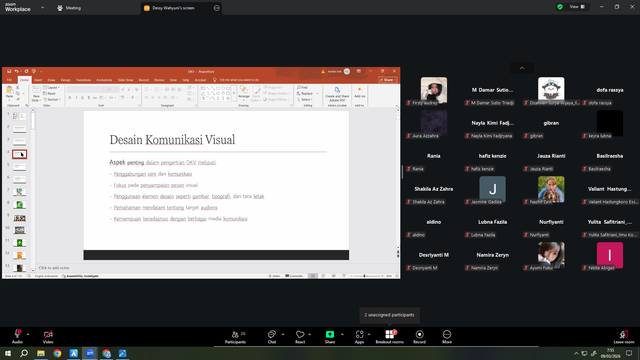This screenshot has height=360, width=640.
Task: Switch to the Transitions ribbon tab
Action: tap(83, 80)
